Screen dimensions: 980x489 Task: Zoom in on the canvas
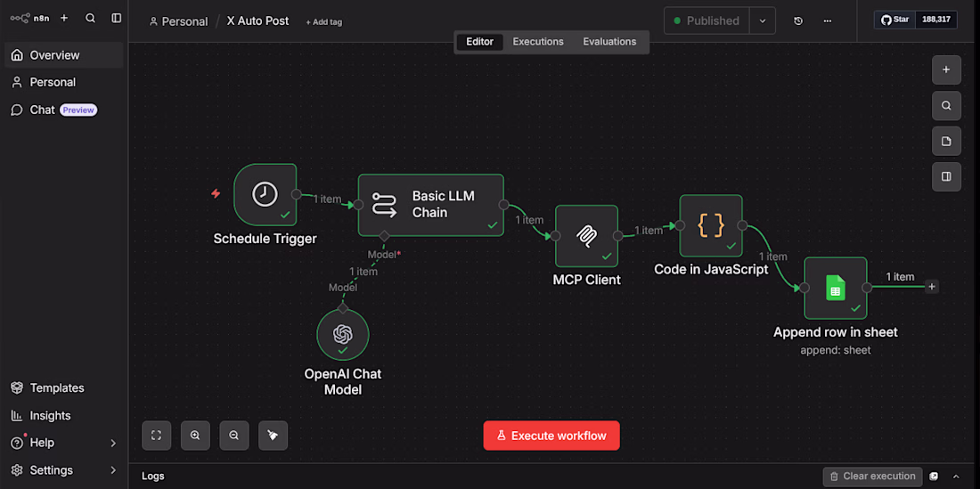coord(195,436)
